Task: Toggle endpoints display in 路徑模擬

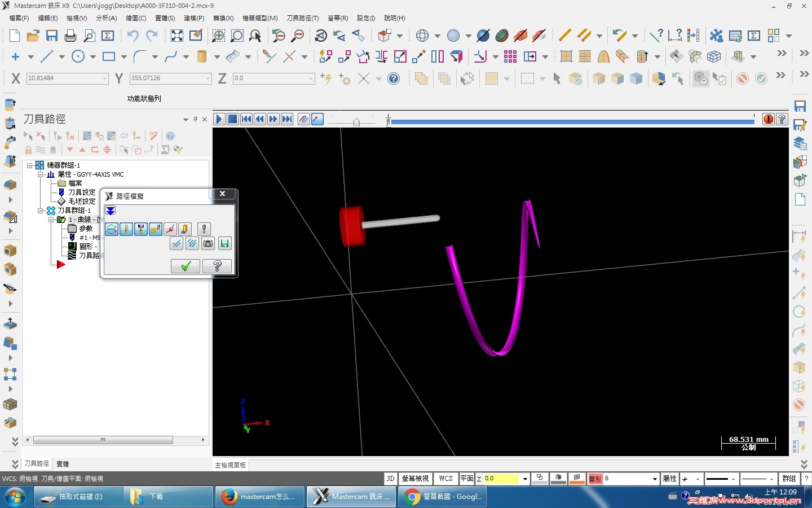Action: (170, 229)
